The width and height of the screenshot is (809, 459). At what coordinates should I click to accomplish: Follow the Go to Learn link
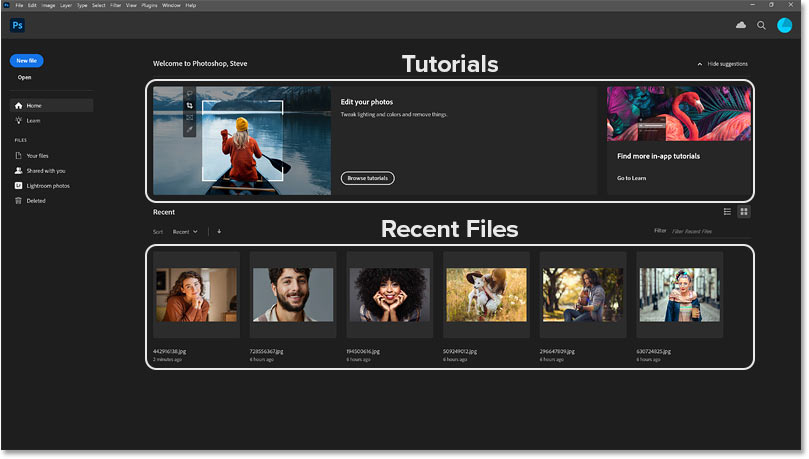632,178
